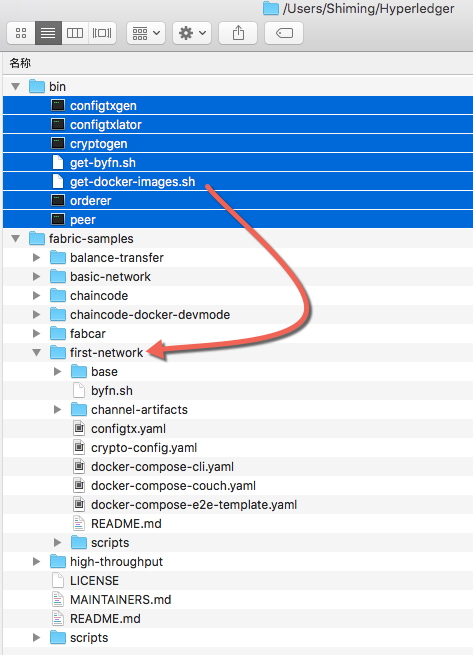Switch to list view
473x655 pixels.
pyautogui.click(x=48, y=33)
